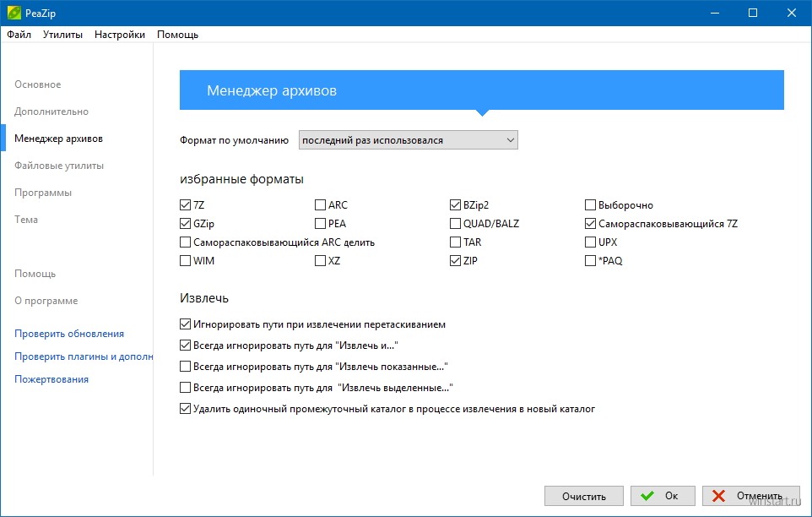
Task: Open the Настройки menu
Action: (x=120, y=35)
